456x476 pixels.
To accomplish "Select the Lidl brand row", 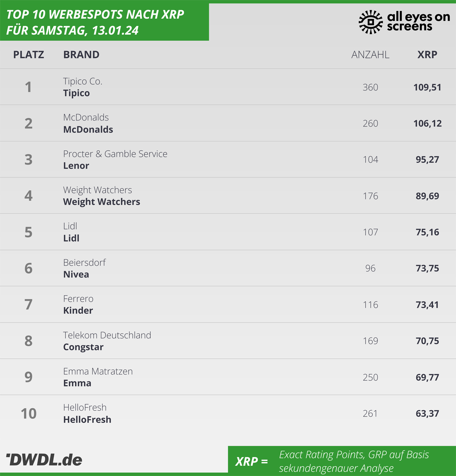I will click(228, 232).
